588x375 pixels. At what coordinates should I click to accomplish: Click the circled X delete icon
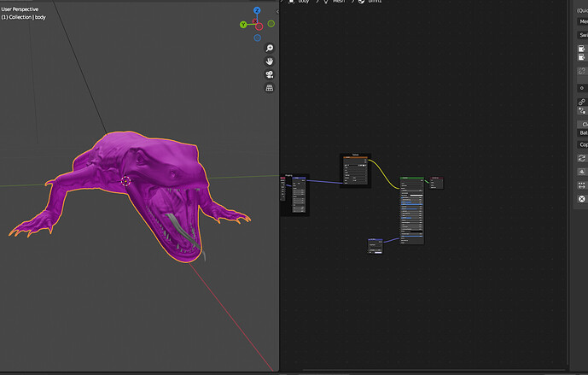click(582, 199)
